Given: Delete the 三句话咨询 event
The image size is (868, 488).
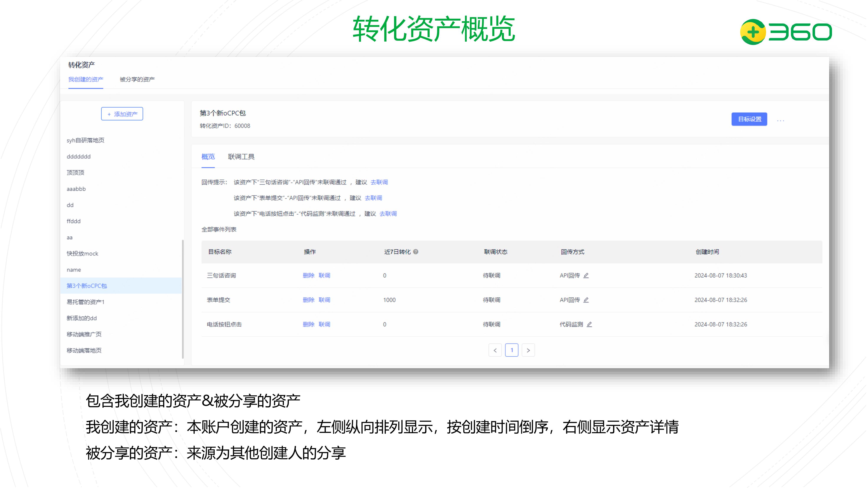Looking at the screenshot, I should (x=309, y=275).
